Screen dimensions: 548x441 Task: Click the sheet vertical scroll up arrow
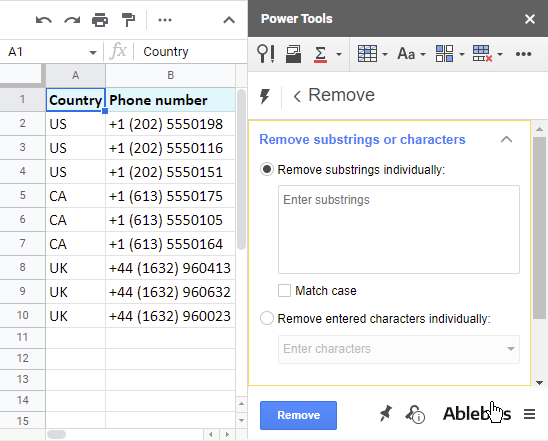tap(241, 404)
